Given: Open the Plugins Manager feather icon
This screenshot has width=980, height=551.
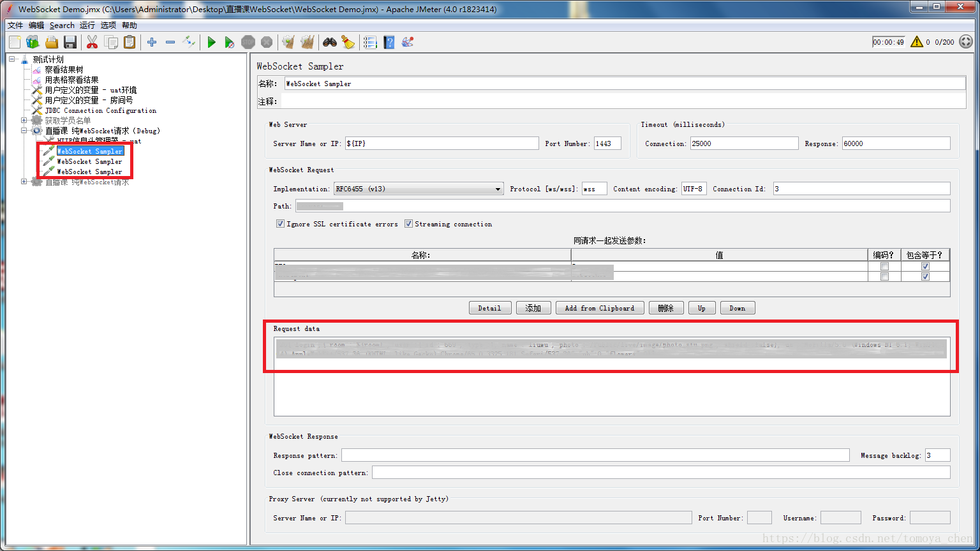Looking at the screenshot, I should click(408, 42).
